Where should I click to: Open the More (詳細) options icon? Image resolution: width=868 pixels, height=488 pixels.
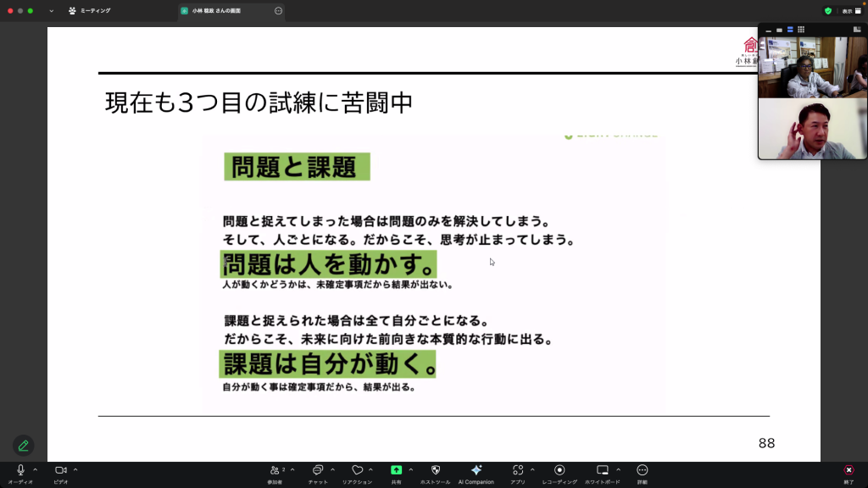pyautogui.click(x=642, y=470)
